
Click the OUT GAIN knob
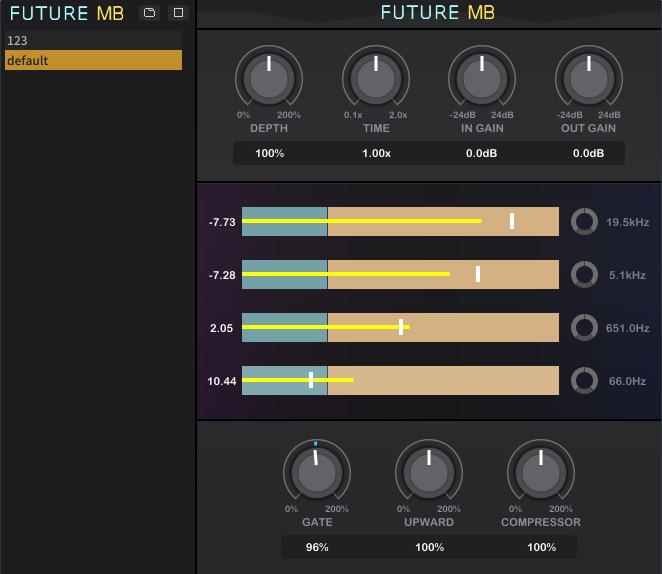(589, 78)
